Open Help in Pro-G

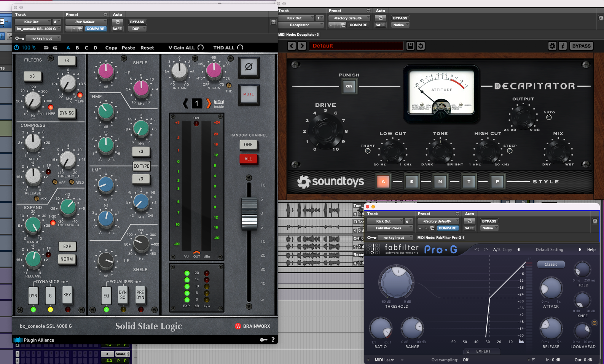[591, 250]
